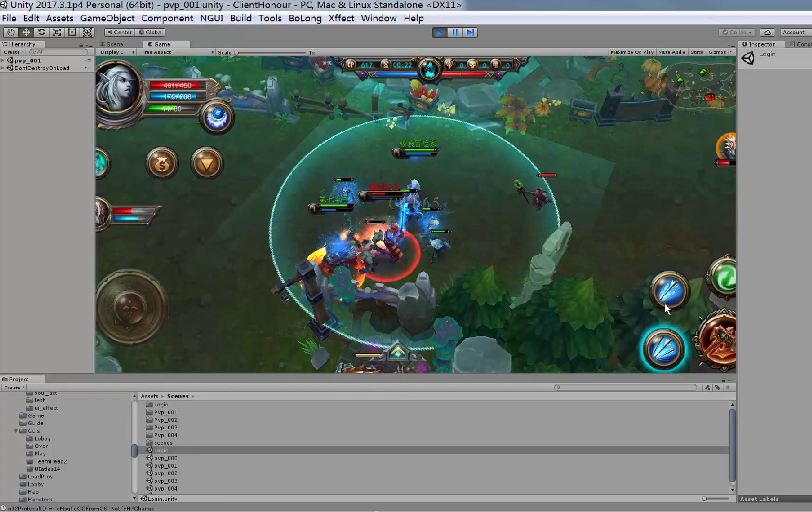Click Assets in the asset breadcrumb
Image resolution: width=812 pixels, height=512 pixels.
pos(149,396)
